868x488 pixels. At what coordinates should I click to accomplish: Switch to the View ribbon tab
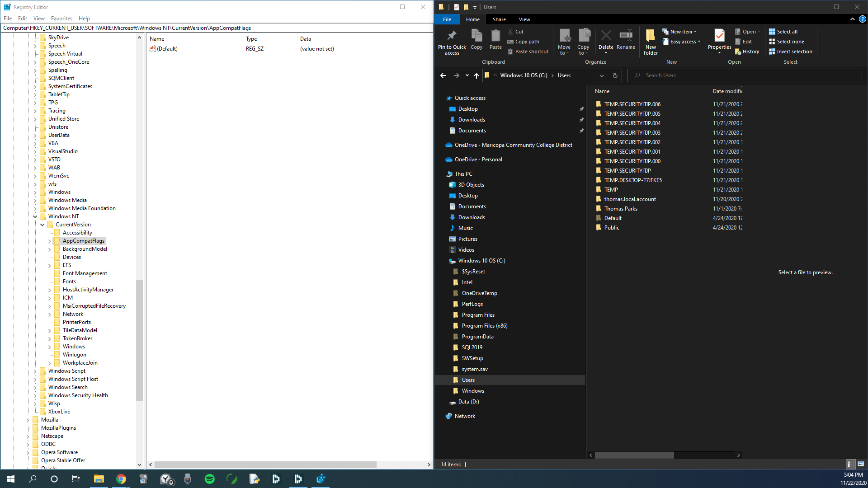pyautogui.click(x=524, y=19)
